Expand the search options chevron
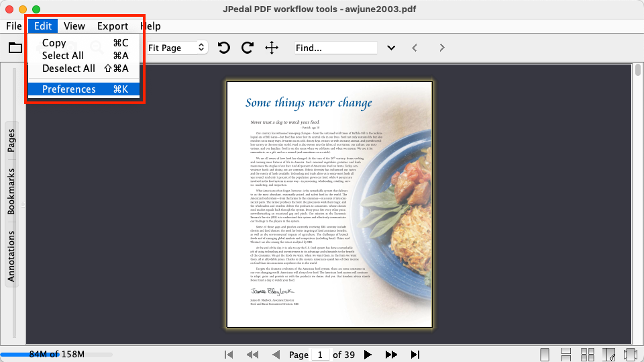The height and width of the screenshot is (362, 644). (391, 48)
